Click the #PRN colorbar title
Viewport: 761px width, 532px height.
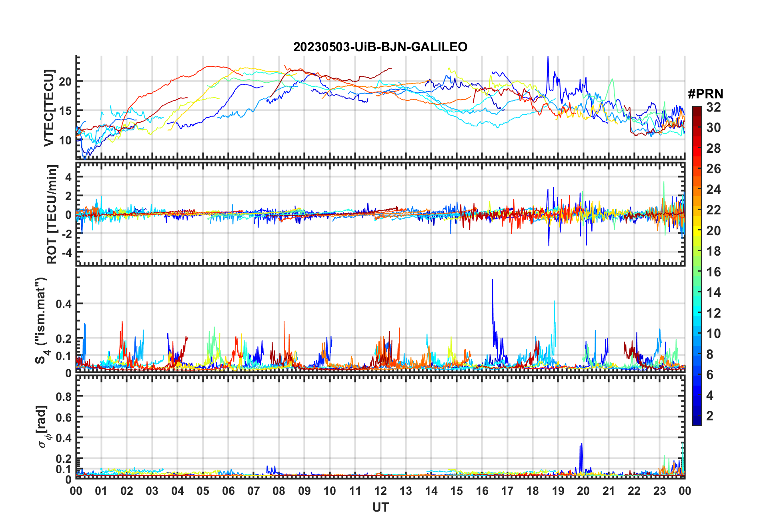pyautogui.click(x=705, y=94)
